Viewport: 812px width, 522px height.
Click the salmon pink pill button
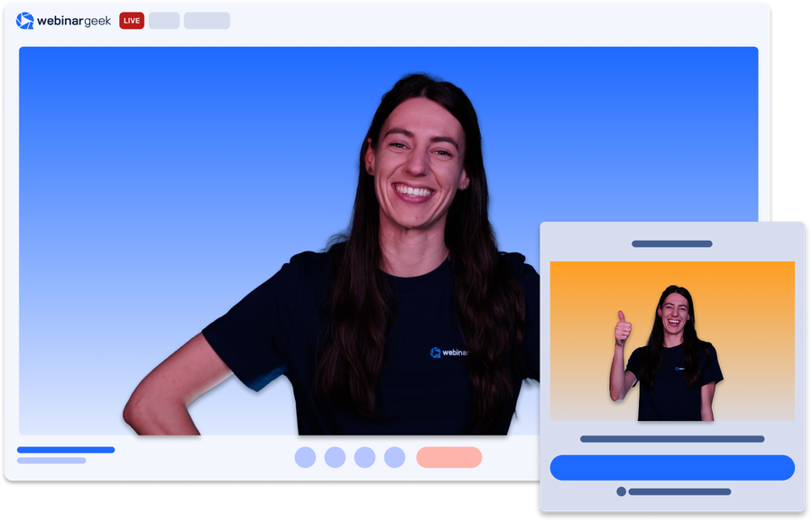pyautogui.click(x=448, y=457)
